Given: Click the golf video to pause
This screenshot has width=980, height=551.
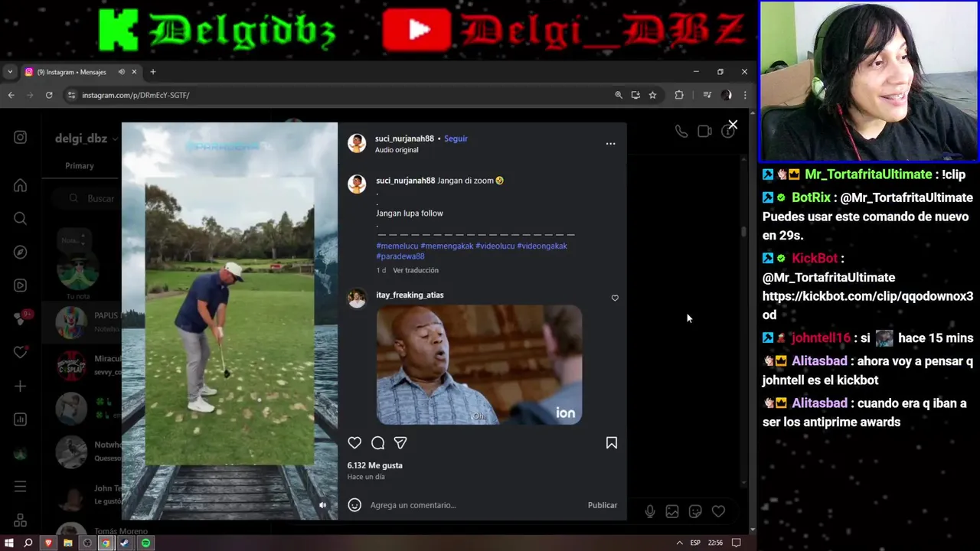Looking at the screenshot, I should coord(230,321).
